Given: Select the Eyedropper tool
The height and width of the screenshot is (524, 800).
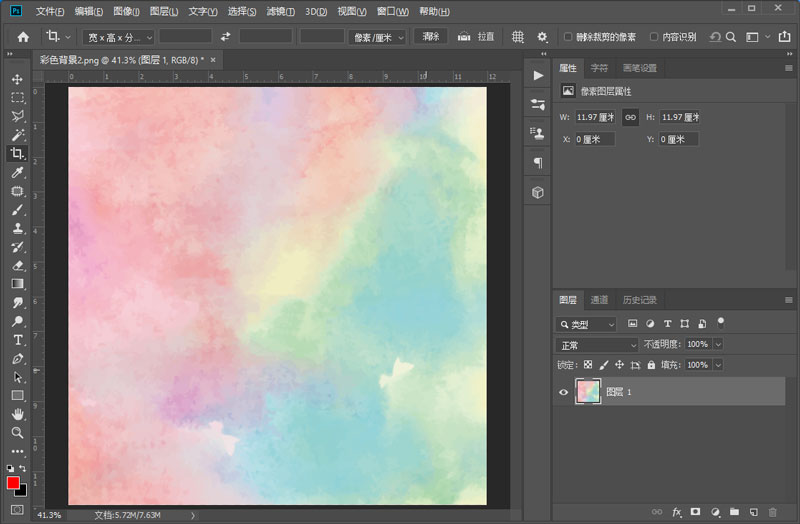Looking at the screenshot, I should (17, 172).
